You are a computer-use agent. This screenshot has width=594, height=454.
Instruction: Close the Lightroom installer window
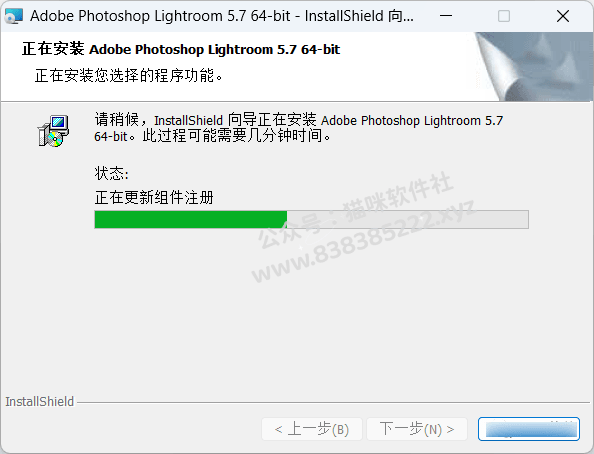(563, 16)
